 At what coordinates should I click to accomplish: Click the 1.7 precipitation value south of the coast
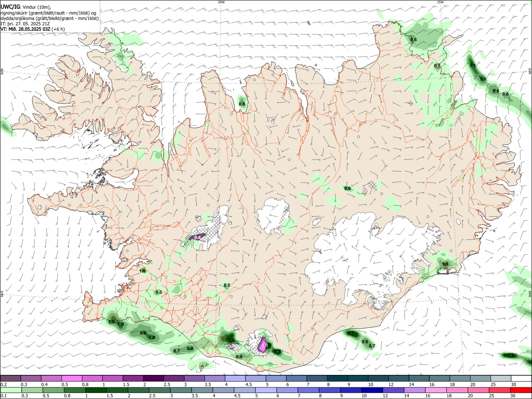tap(350, 333)
